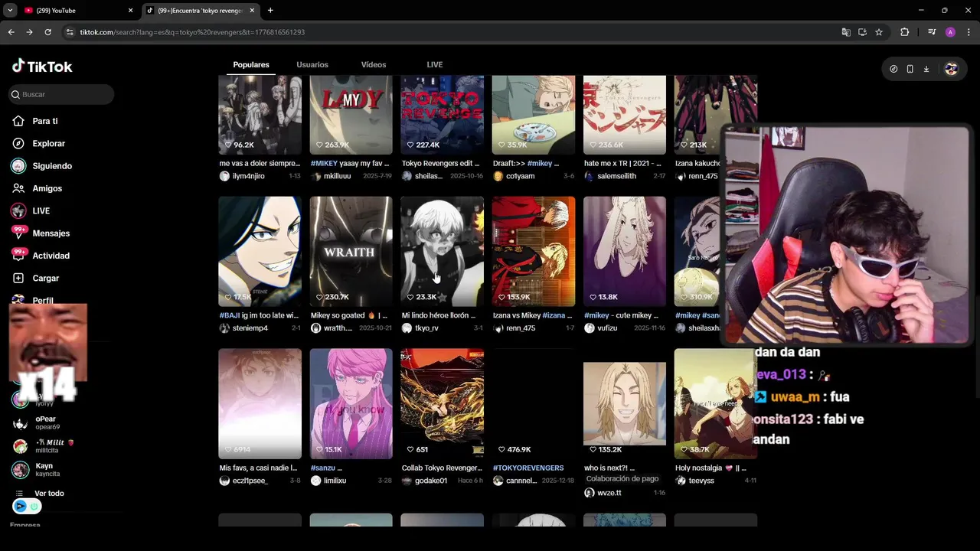Open the browser extensions puzzle icon
This screenshot has height=551, width=980.
click(x=905, y=32)
